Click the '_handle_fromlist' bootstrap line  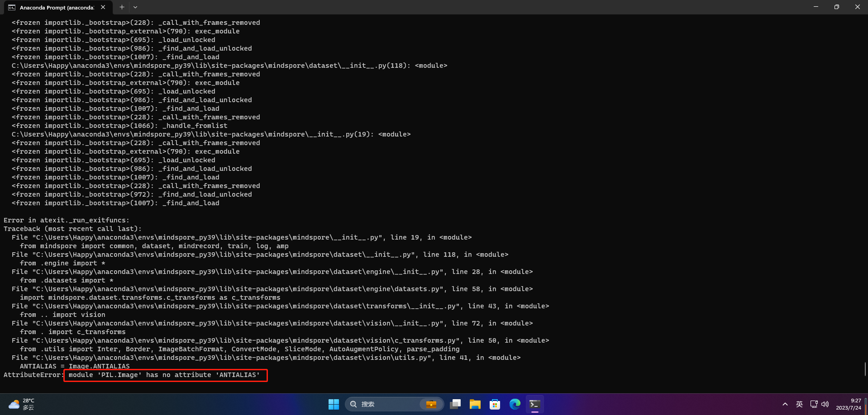[119, 126]
